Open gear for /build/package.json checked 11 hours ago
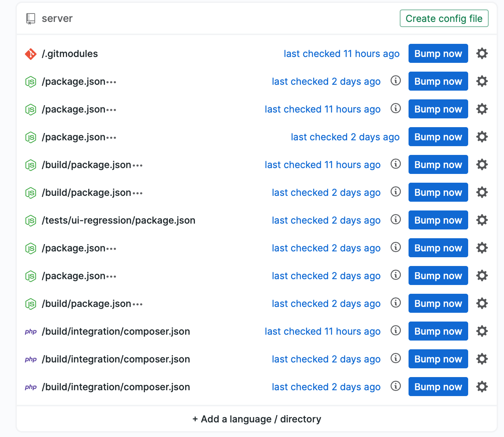This screenshot has width=504, height=437. pos(482,164)
